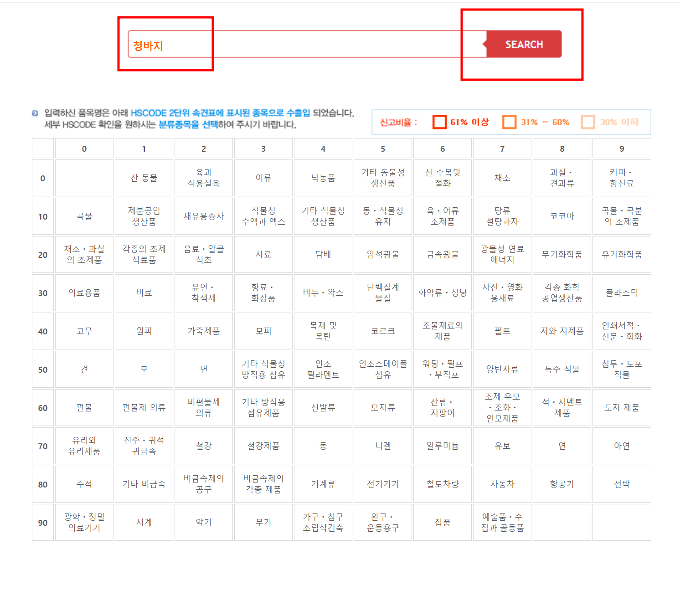
Task: Choose the 시계 category cell
Action: click(x=144, y=523)
